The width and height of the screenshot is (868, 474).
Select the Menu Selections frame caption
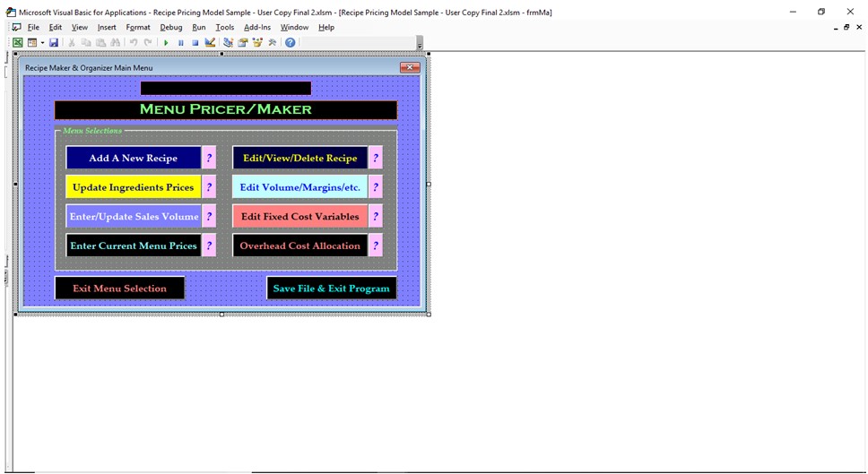(91, 131)
